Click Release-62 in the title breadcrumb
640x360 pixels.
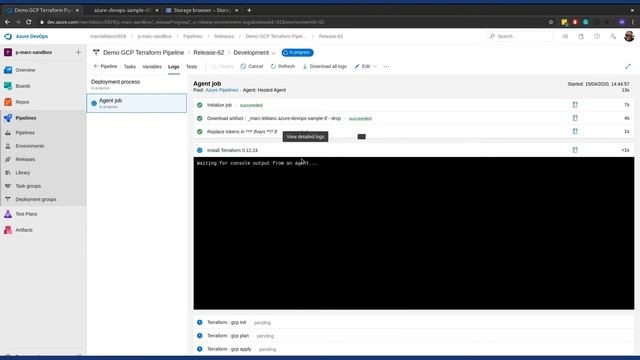pos(209,53)
